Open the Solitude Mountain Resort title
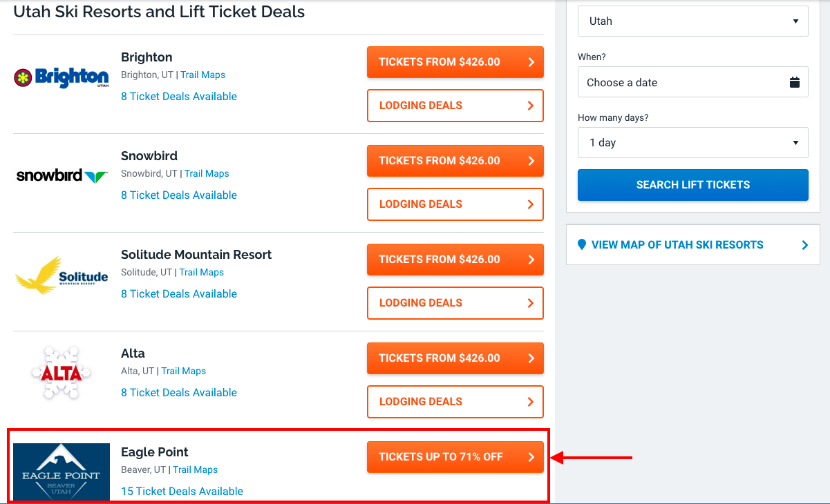Screen dimensions: 830x504 point(196,255)
